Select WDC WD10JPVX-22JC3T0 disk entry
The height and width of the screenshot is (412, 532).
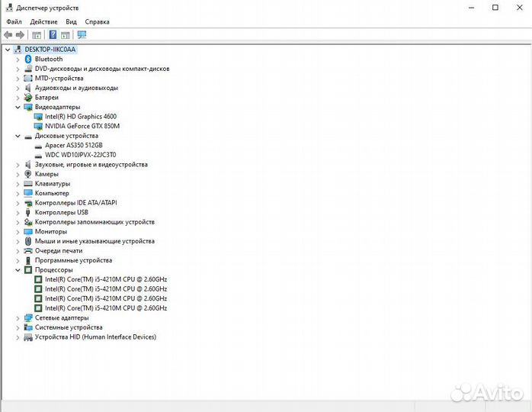click(x=81, y=155)
